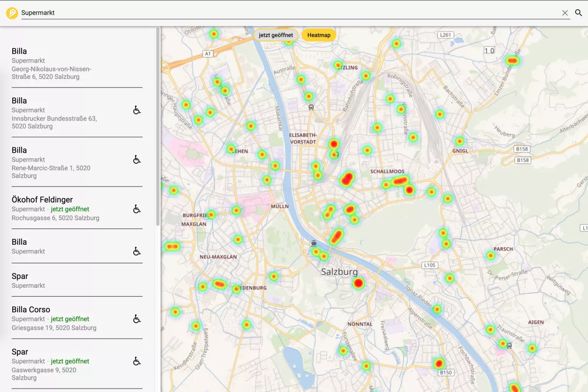Click the train station icon near Salzburg center

(314, 243)
